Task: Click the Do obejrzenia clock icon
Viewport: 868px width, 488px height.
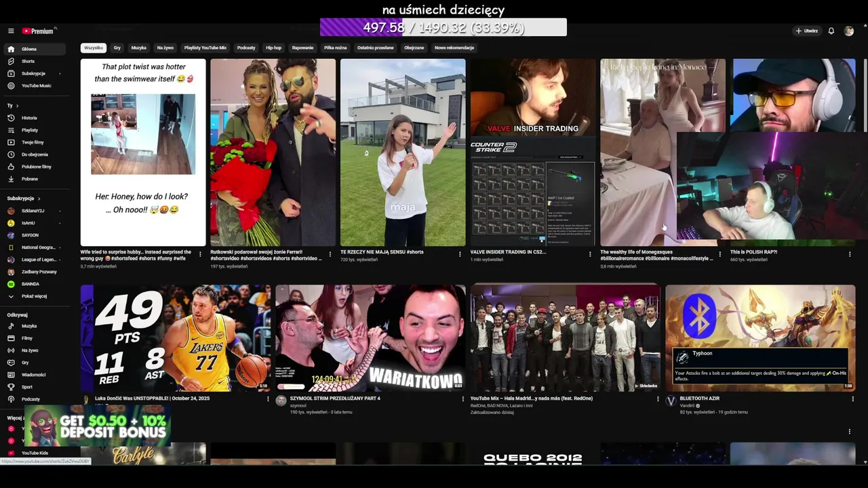Action: (x=11, y=155)
